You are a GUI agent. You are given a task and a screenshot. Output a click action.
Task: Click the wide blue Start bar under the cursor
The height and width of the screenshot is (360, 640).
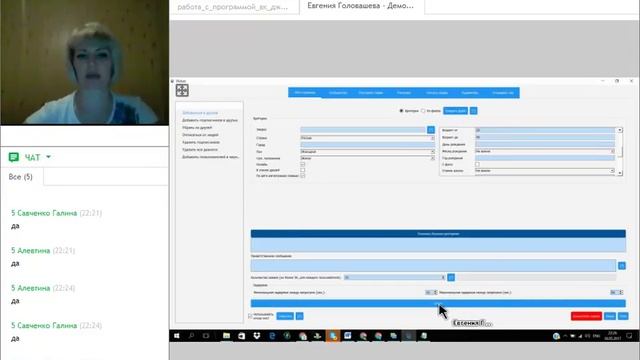(x=438, y=303)
